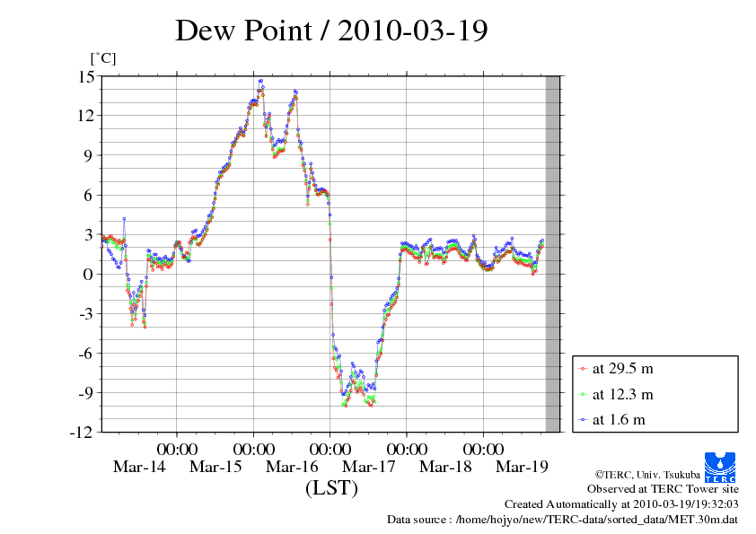Click the [°C] unit label
Screen dimensions: 756x534
(102, 58)
